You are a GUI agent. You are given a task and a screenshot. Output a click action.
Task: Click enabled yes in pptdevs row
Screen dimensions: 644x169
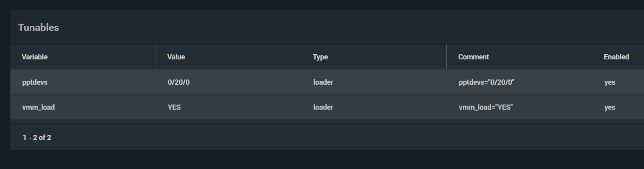pos(610,82)
